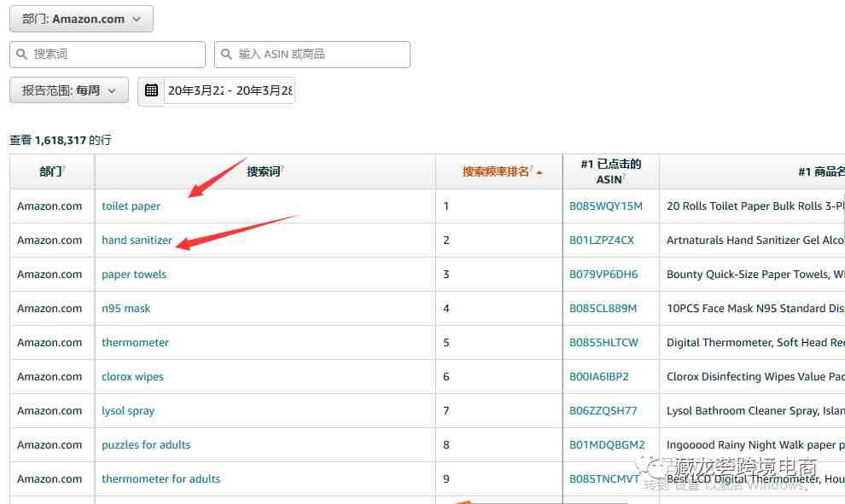Focus the 输入 ASIN 或商品 input field
This screenshot has width=845, height=504.
[x=312, y=55]
